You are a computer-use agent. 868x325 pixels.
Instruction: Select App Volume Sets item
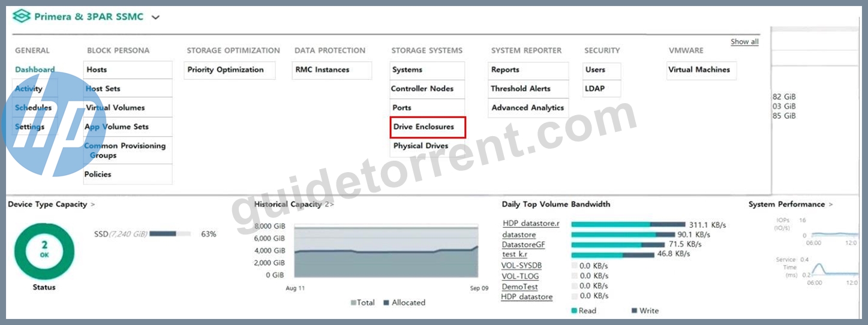click(x=128, y=127)
